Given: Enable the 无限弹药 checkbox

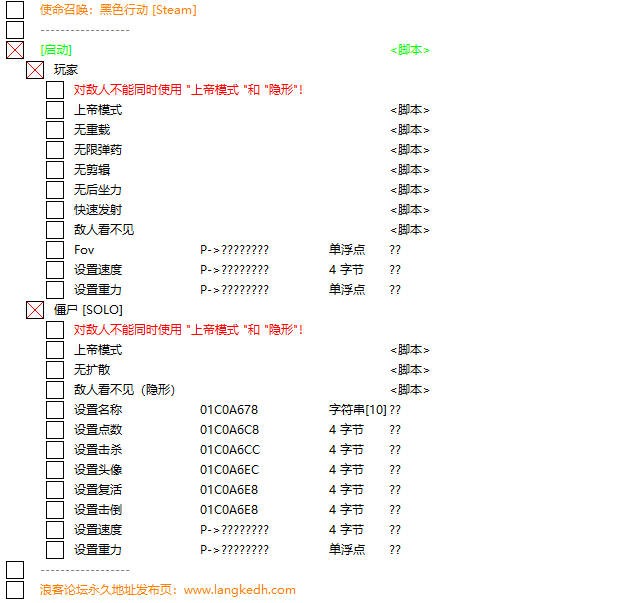Looking at the screenshot, I should pyautogui.click(x=55, y=150).
